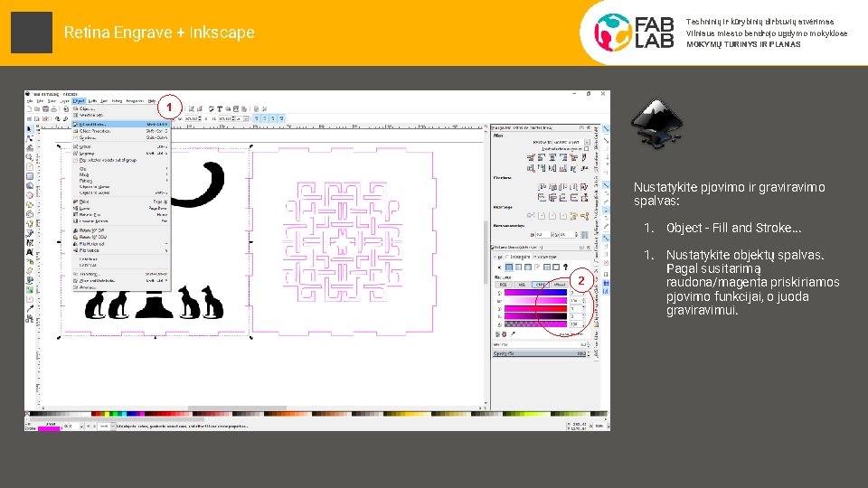
Task: Step the Cyan value spinner
Action: 583,293
